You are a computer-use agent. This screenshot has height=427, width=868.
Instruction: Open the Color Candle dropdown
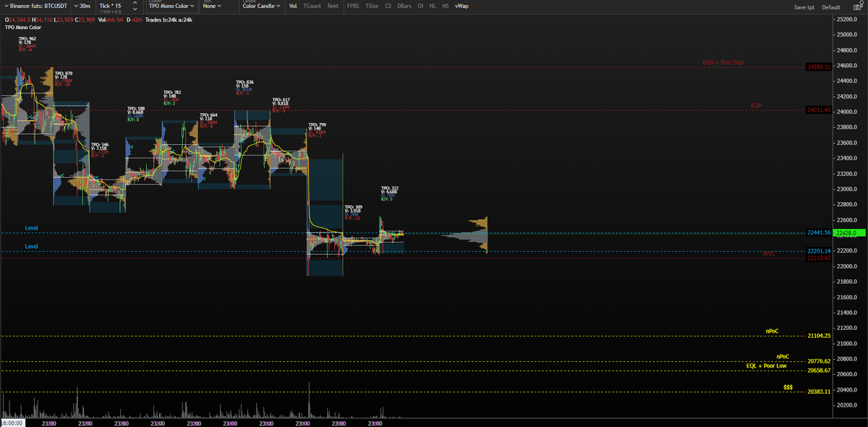pos(261,6)
